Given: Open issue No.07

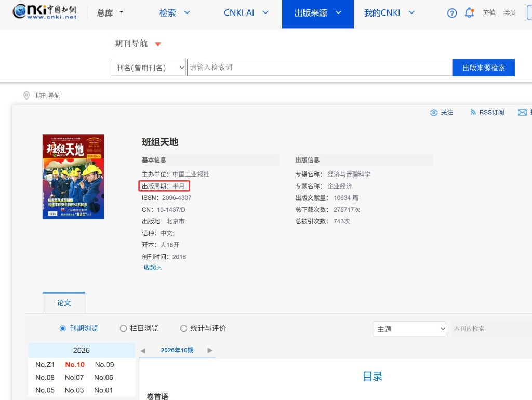Looking at the screenshot, I should 74,377.
